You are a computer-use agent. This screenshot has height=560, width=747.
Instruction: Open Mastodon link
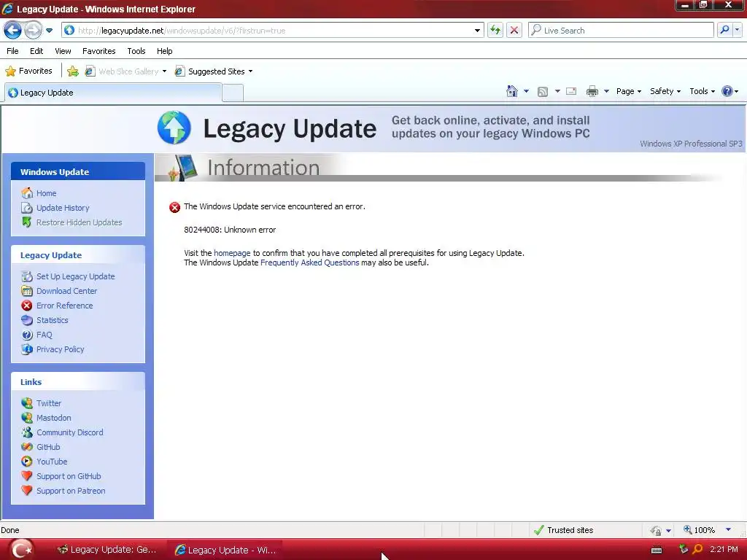coord(53,418)
